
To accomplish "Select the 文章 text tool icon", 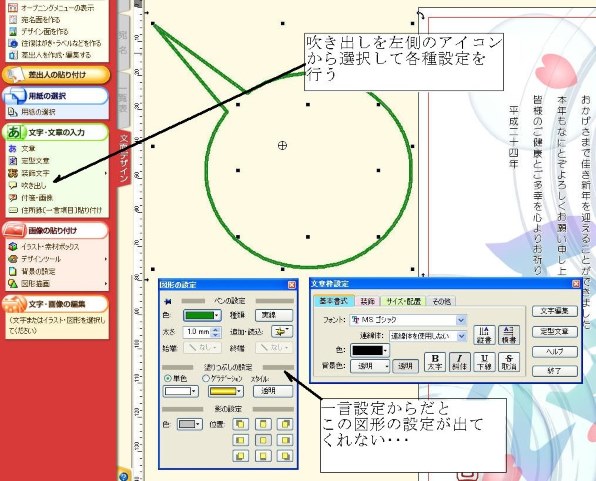I will click(x=13, y=148).
